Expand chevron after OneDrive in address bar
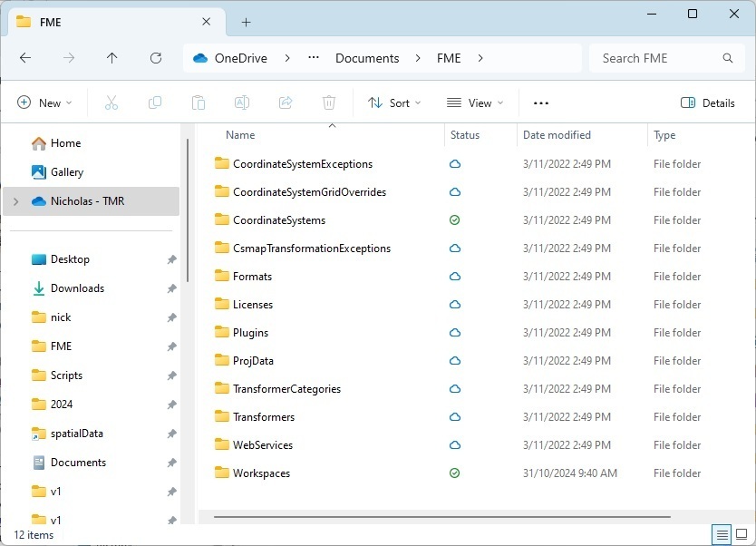The image size is (756, 546). 287,58
